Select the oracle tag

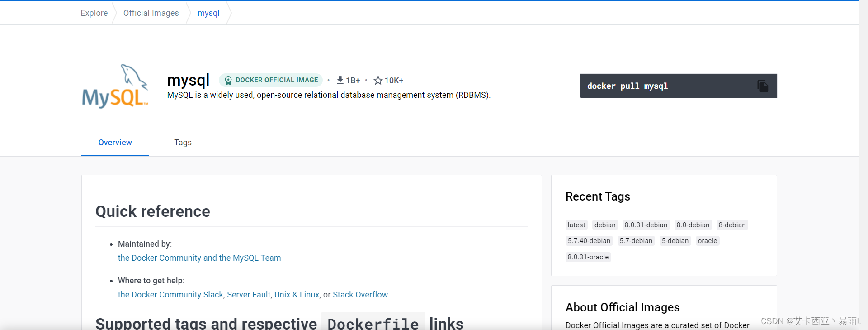[x=708, y=241]
